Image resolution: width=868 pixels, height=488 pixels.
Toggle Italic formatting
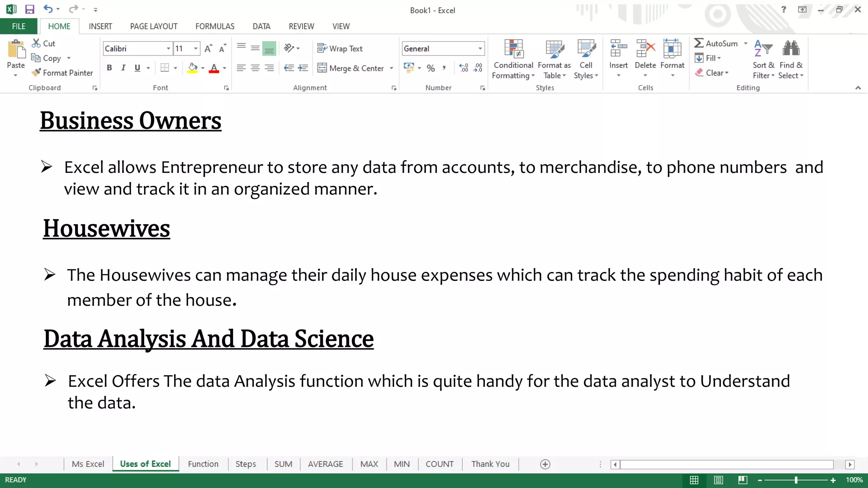coord(123,68)
